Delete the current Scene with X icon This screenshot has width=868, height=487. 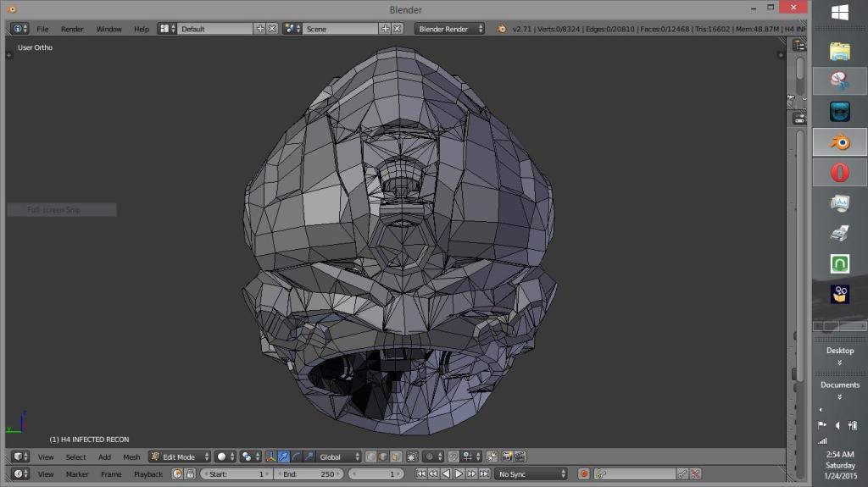click(x=397, y=29)
